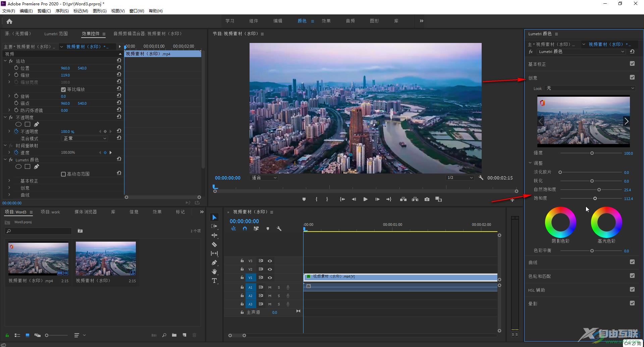Uncheck 等比缩放 uniform scale checkbox

coord(63,90)
